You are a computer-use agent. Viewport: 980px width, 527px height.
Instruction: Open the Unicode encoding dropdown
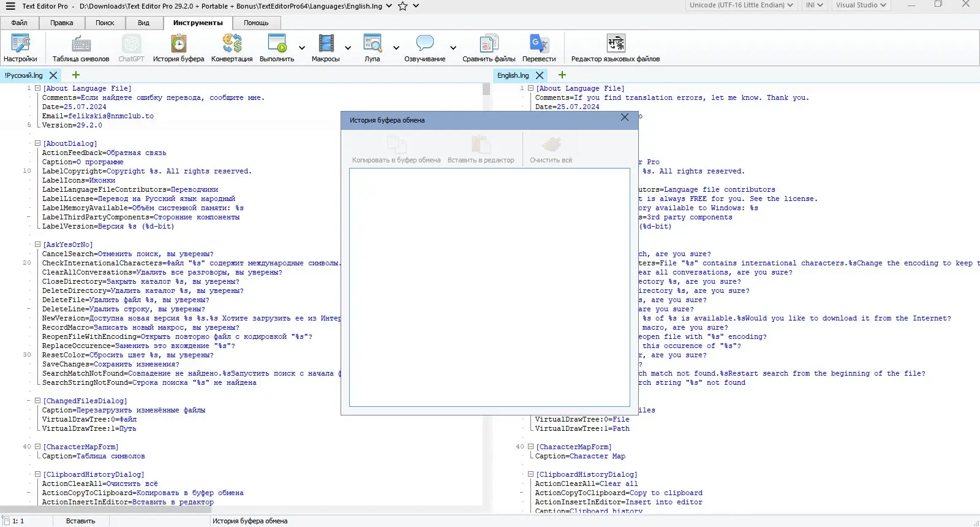tap(741, 5)
